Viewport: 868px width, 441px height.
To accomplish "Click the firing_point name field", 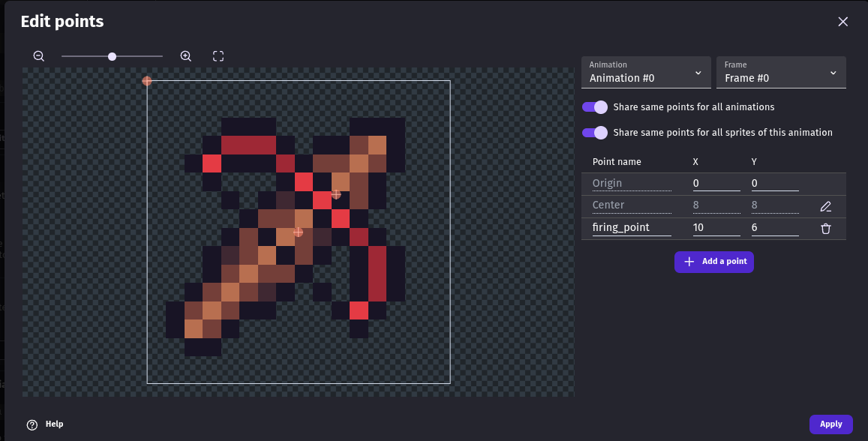I will tap(631, 228).
